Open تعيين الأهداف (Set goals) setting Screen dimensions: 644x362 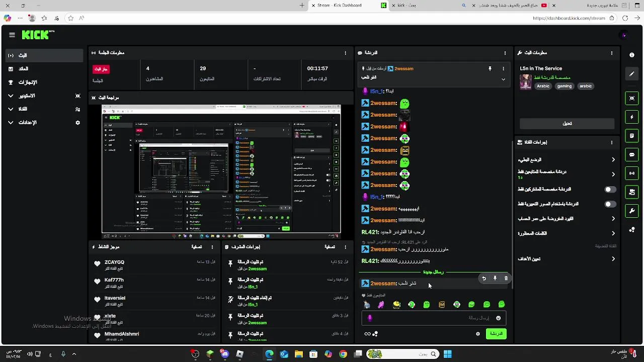tap(567, 259)
